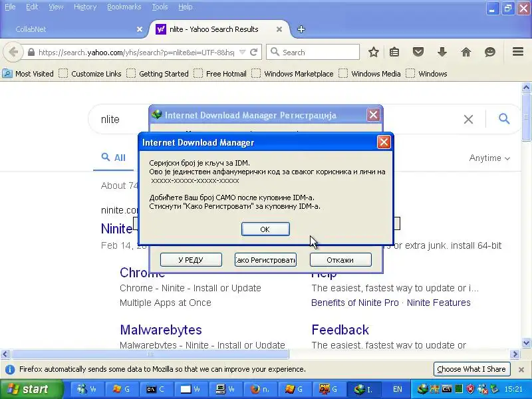This screenshot has width=532, height=399.
Task: Open the Windows Media bookmark
Action: (x=370, y=74)
